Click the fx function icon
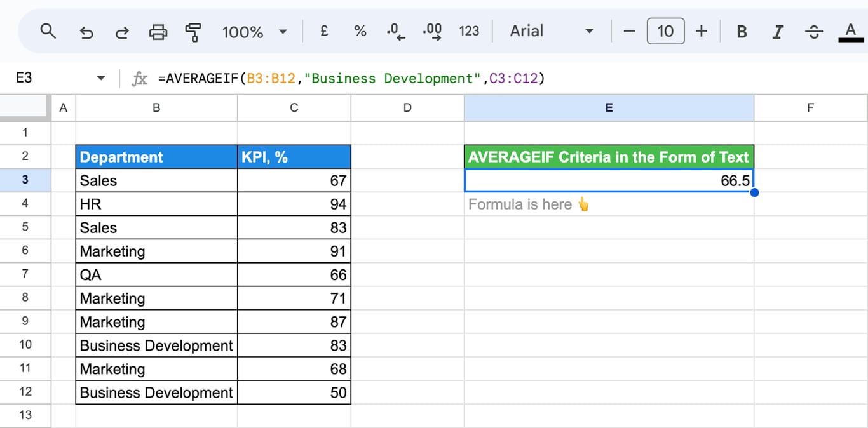 [x=139, y=79]
